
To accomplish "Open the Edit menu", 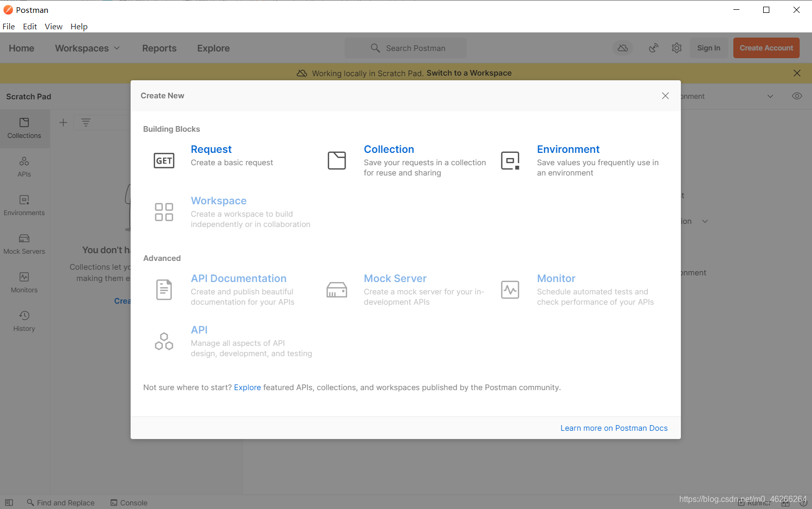I will (x=30, y=26).
